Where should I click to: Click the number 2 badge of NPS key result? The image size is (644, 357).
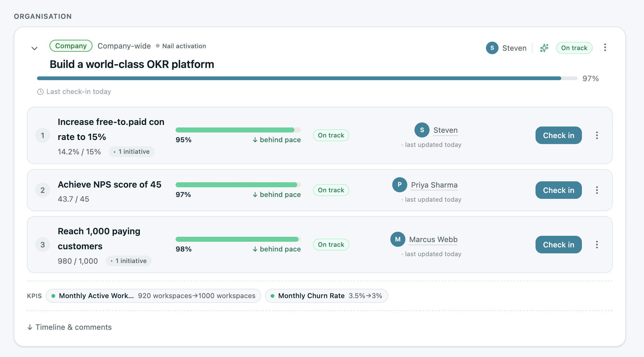click(x=43, y=190)
